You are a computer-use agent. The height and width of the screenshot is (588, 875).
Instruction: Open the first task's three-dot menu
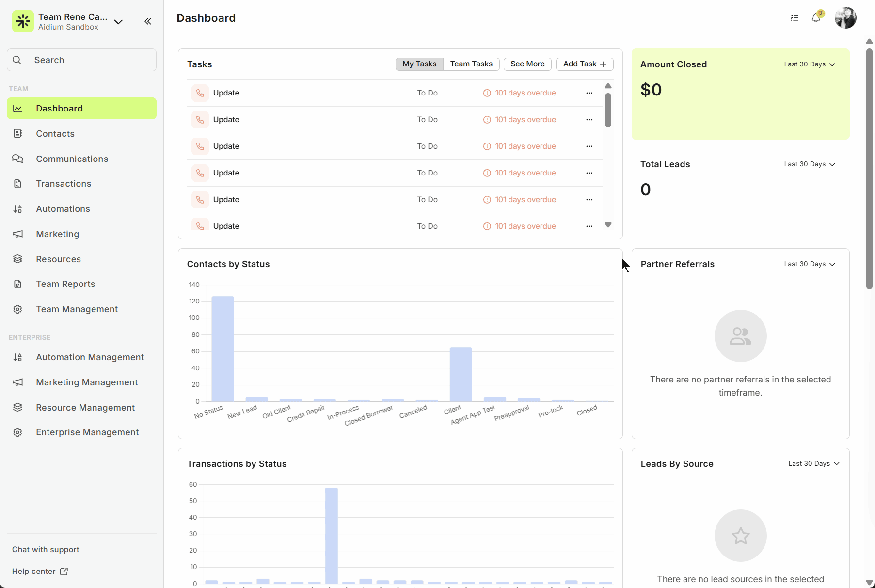tap(589, 93)
